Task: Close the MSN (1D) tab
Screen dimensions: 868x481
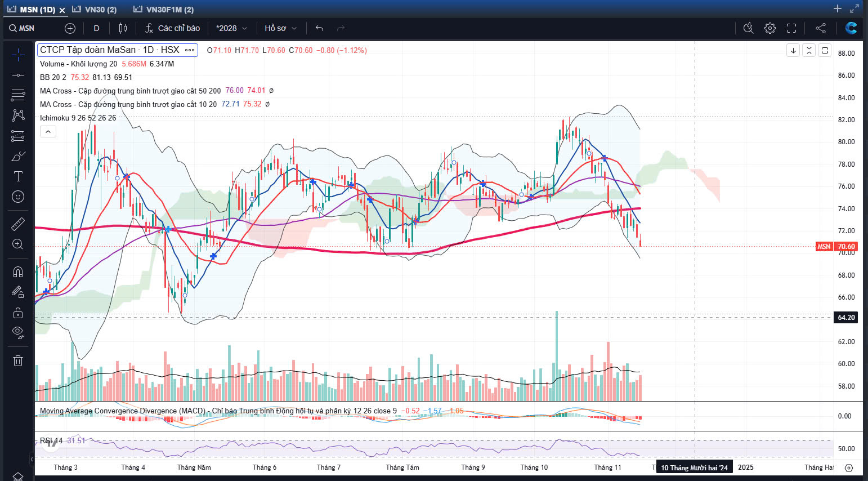Action: (x=62, y=10)
